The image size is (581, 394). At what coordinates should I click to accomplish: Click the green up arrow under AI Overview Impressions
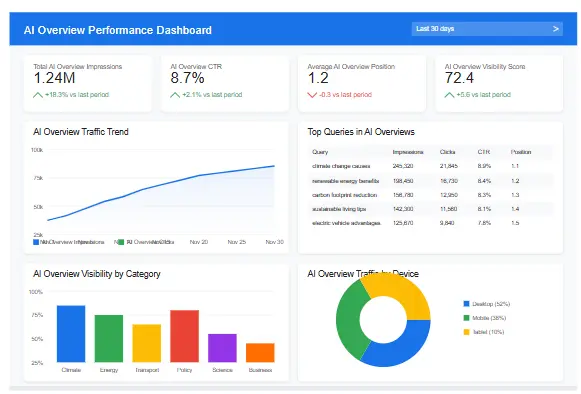[38, 95]
